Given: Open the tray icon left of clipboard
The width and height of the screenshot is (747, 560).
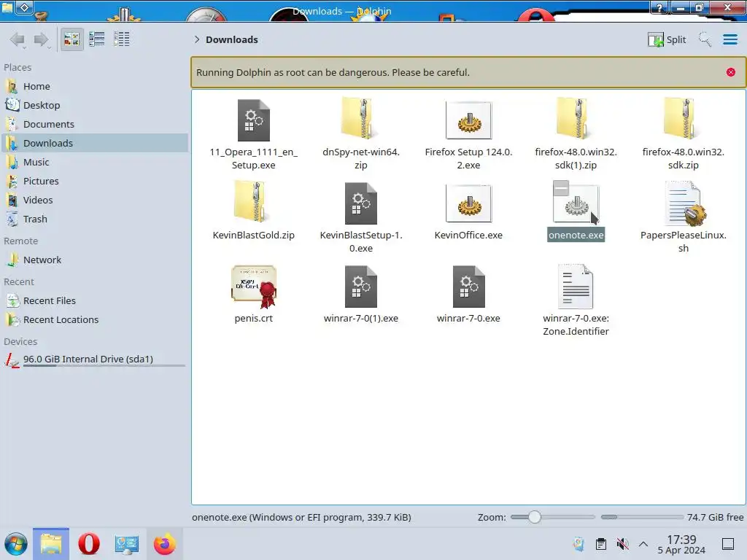Looking at the screenshot, I should [x=578, y=544].
